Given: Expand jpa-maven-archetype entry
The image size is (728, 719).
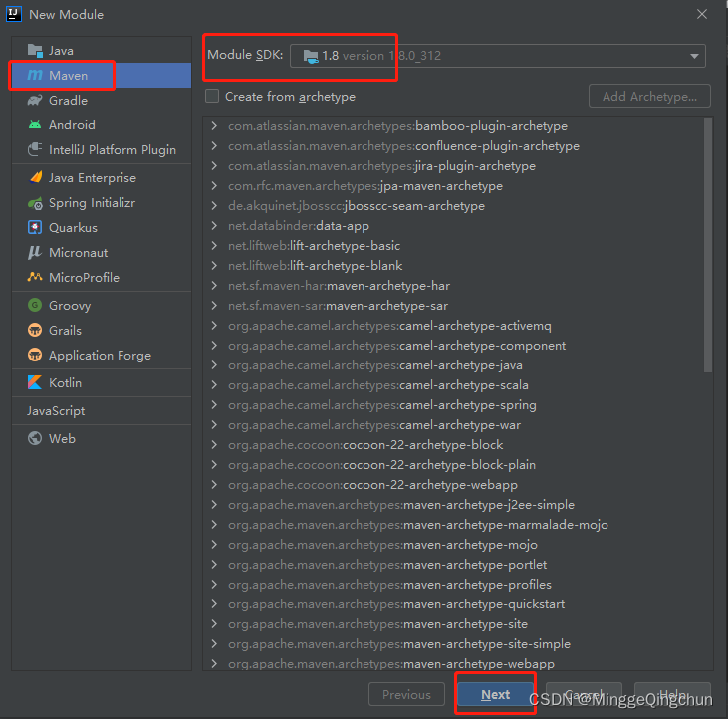Looking at the screenshot, I should [x=214, y=185].
